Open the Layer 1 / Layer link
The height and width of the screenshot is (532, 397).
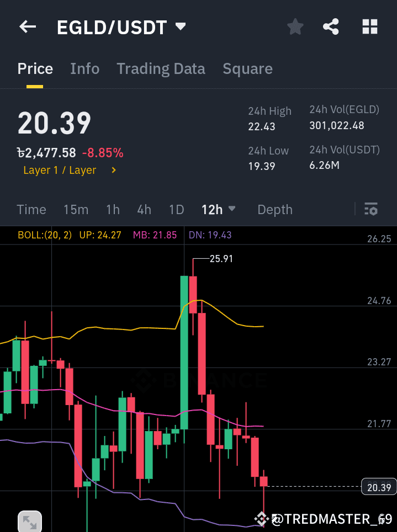(x=60, y=170)
